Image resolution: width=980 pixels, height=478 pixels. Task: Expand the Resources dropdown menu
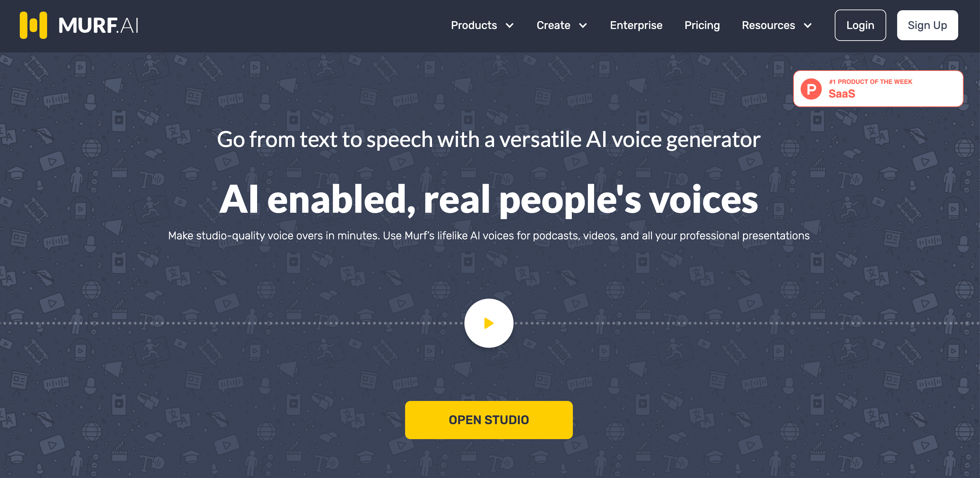click(x=777, y=25)
